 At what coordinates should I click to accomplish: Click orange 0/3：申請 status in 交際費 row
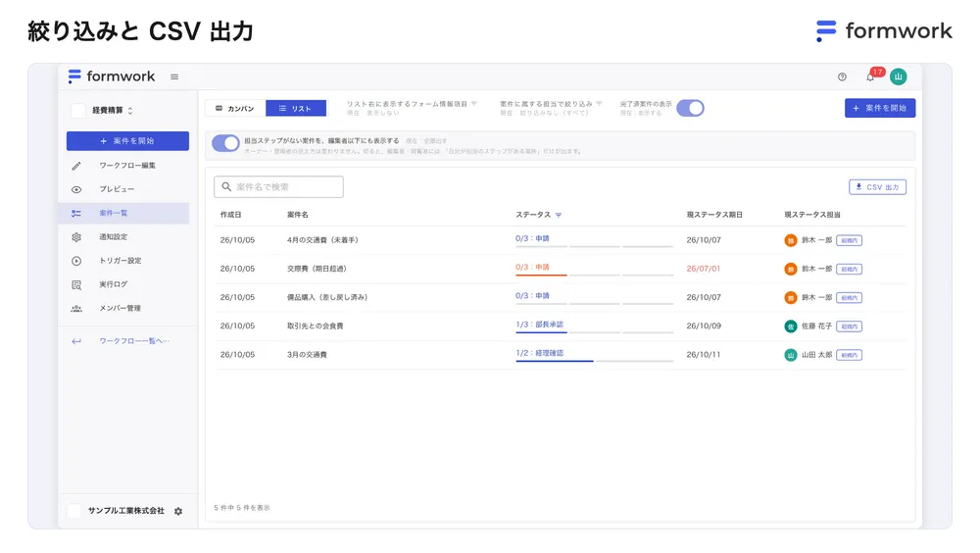tap(532, 267)
